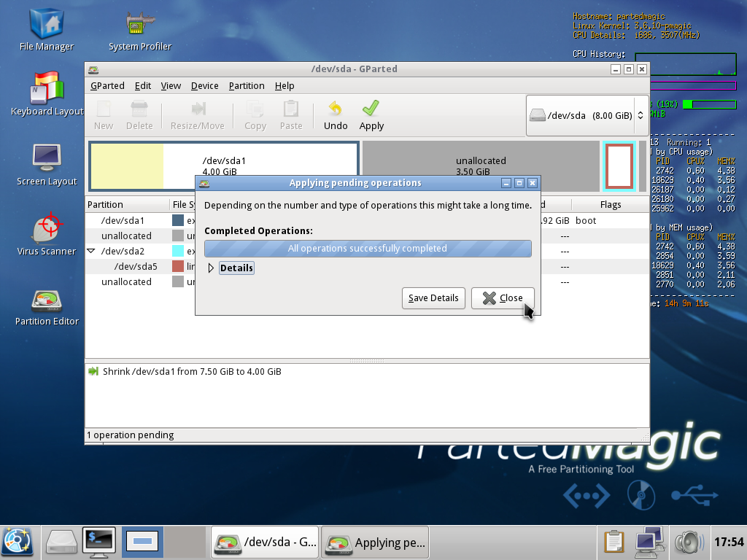Open the Help menu
747x560 pixels.
pyautogui.click(x=285, y=86)
